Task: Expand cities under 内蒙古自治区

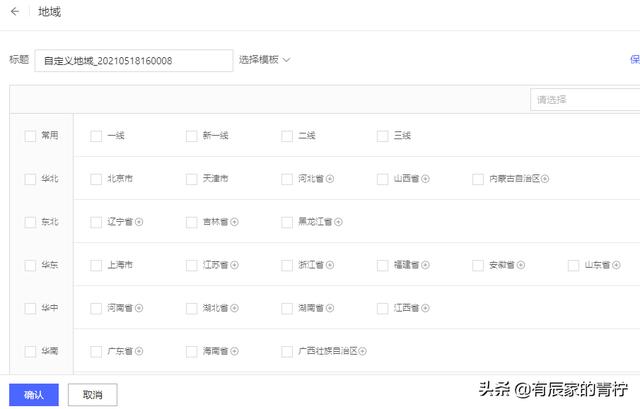Action: pos(545,179)
